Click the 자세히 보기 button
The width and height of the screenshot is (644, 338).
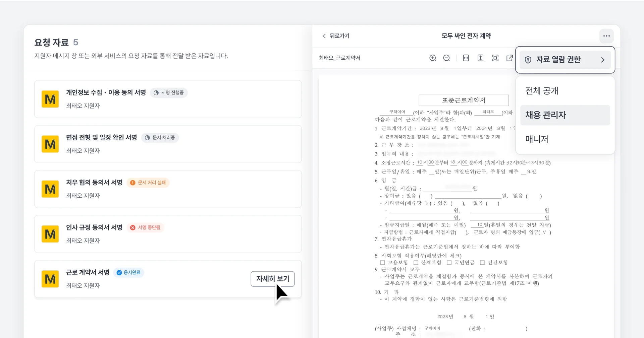coord(272,279)
